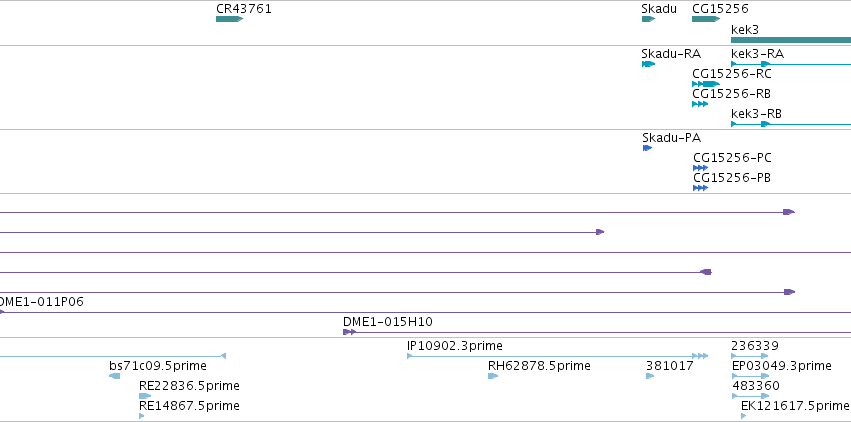Select the RH62878.5prime EST glyph
The height and width of the screenshot is (422, 851).
[493, 376]
